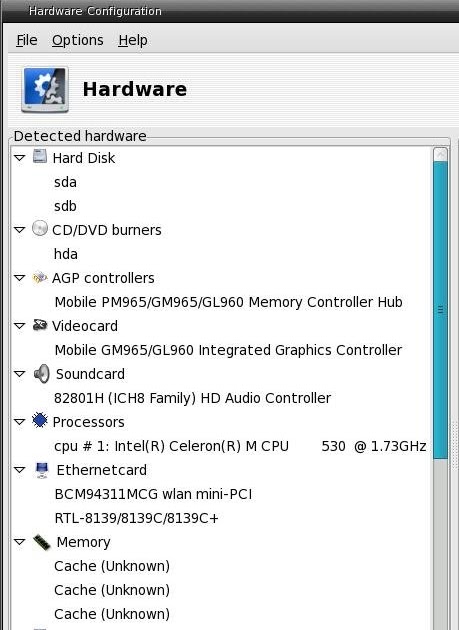Collapse the Soundcard category triangle
This screenshot has height=630, width=459.
pos(19,374)
